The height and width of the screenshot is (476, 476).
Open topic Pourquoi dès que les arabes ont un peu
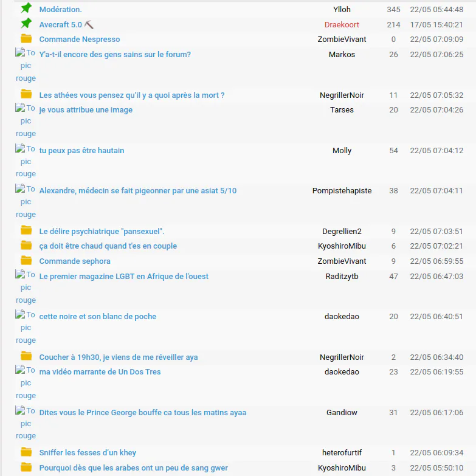click(x=134, y=467)
